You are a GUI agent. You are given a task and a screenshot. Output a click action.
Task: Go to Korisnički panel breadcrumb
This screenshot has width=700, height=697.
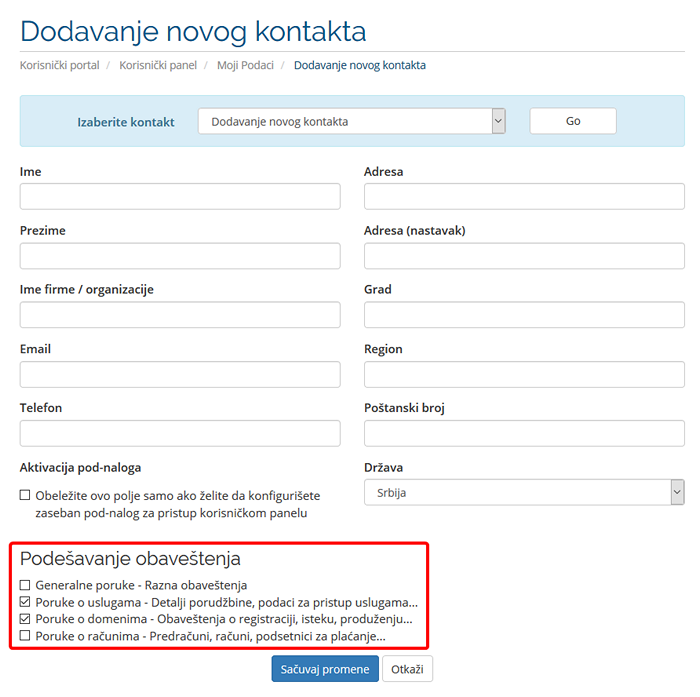pos(157,65)
